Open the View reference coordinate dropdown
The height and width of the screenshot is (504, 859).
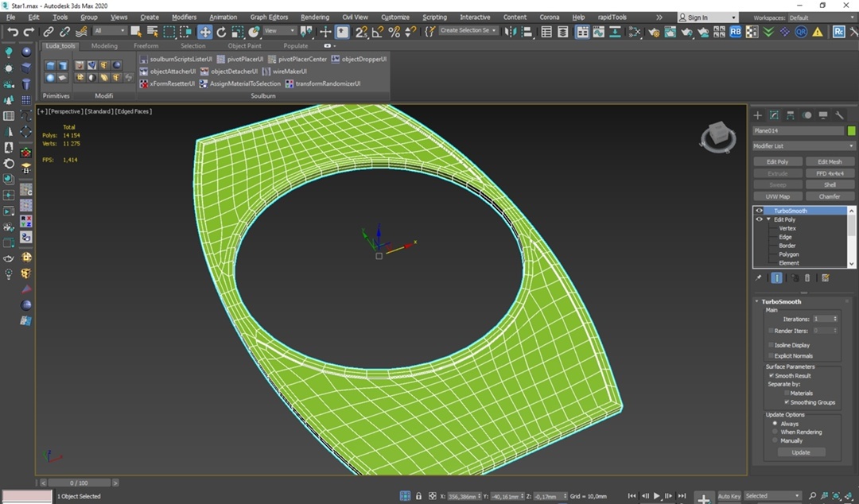pos(279,31)
